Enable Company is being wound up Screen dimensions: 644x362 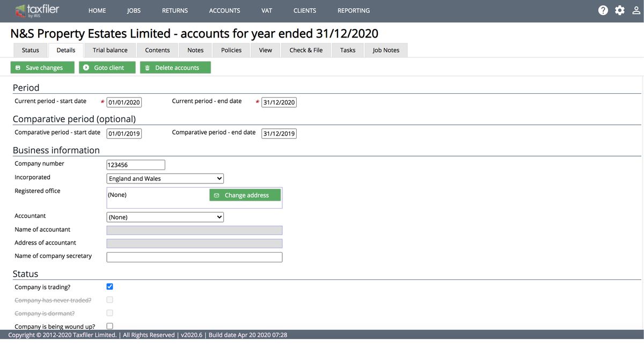(x=109, y=326)
